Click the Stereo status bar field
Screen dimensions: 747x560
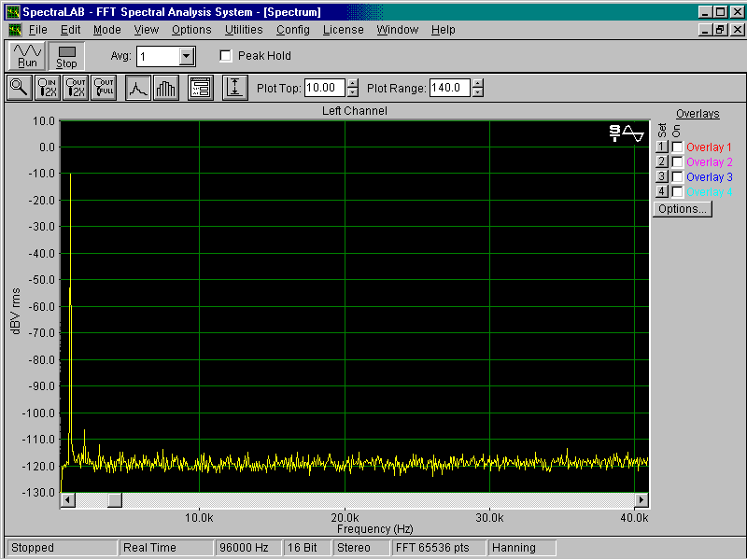pos(361,548)
